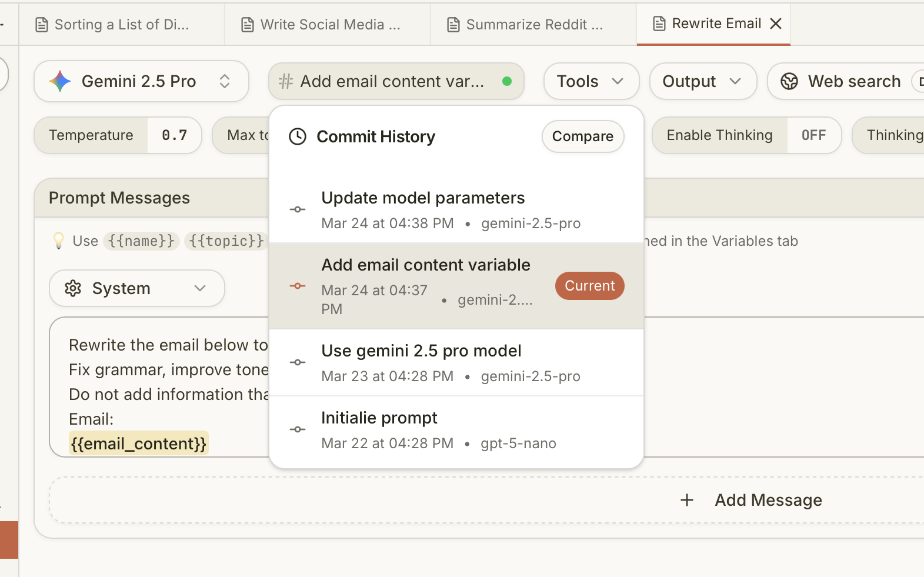
Task: Click the Gemini sparkle logo icon
Action: (x=60, y=81)
